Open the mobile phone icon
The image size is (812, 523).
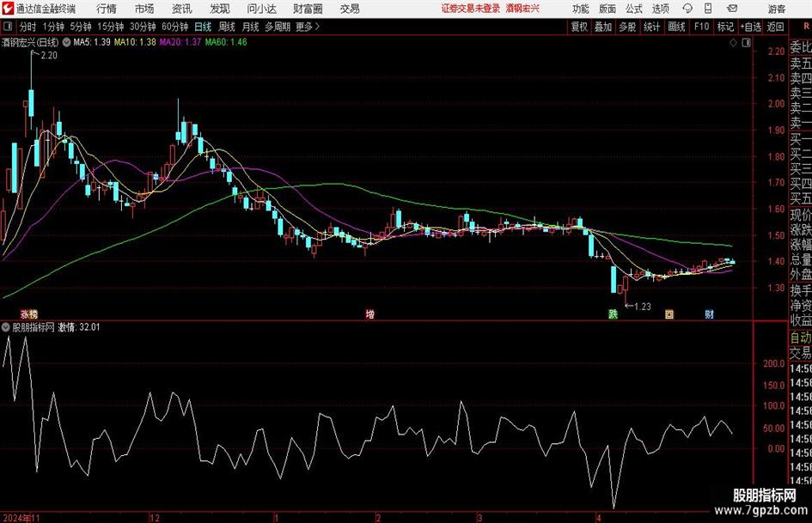[x=708, y=9]
